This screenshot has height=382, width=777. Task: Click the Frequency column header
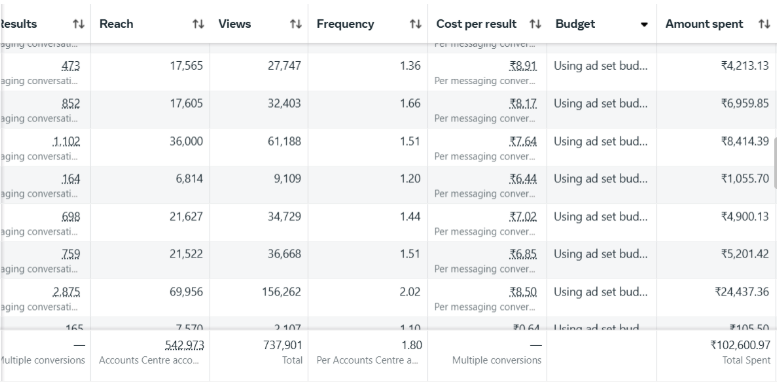tap(345, 24)
